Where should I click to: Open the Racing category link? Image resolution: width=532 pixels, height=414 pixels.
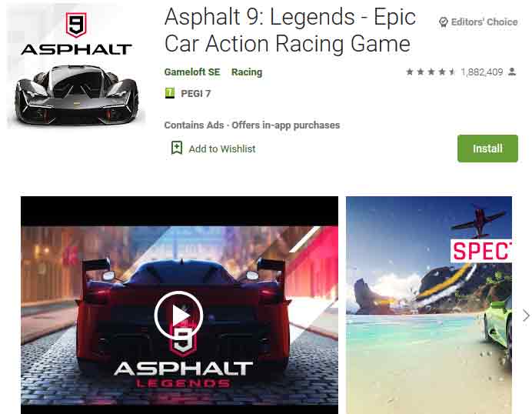[247, 72]
